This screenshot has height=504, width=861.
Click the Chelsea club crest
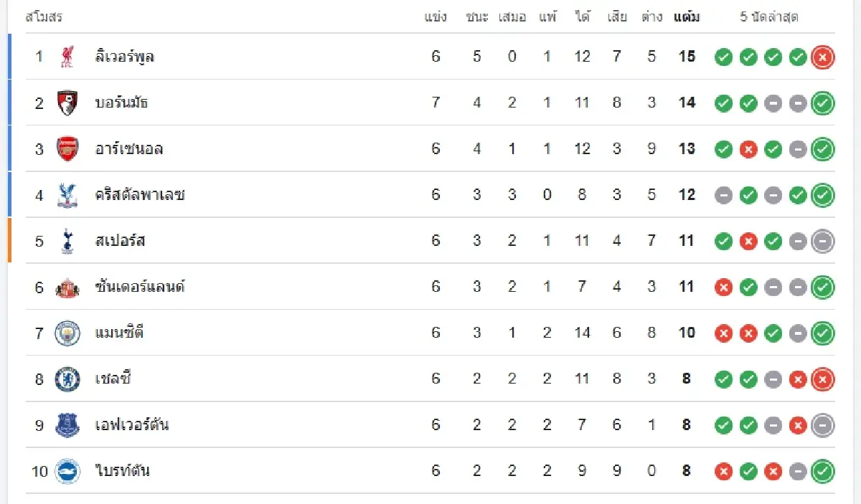[x=67, y=379]
